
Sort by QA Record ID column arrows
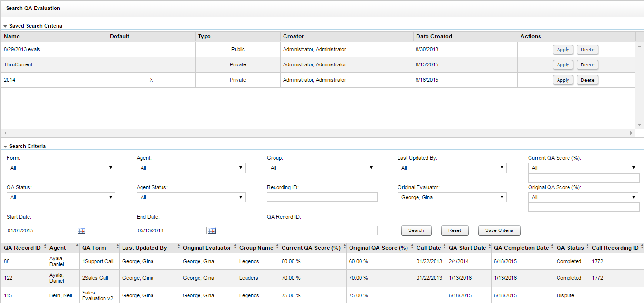45,248
